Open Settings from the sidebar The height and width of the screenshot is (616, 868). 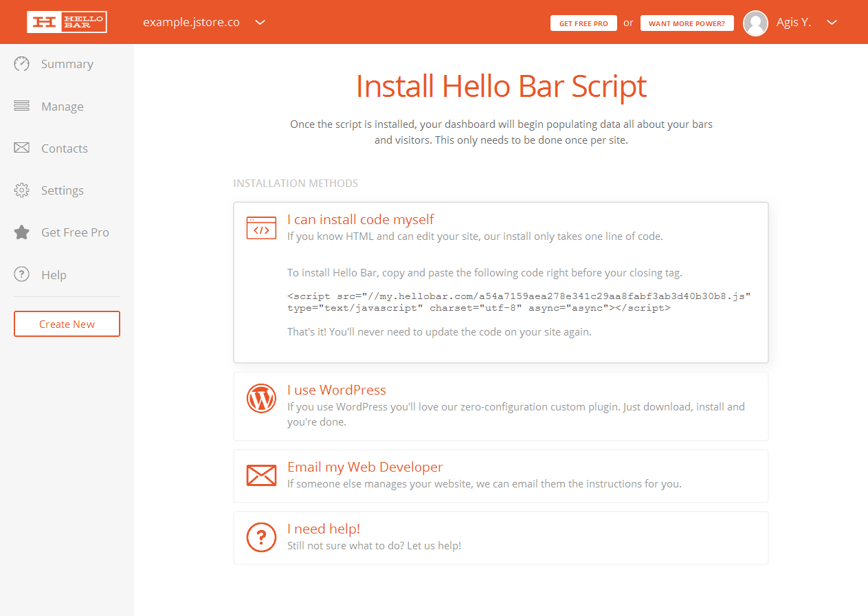63,190
